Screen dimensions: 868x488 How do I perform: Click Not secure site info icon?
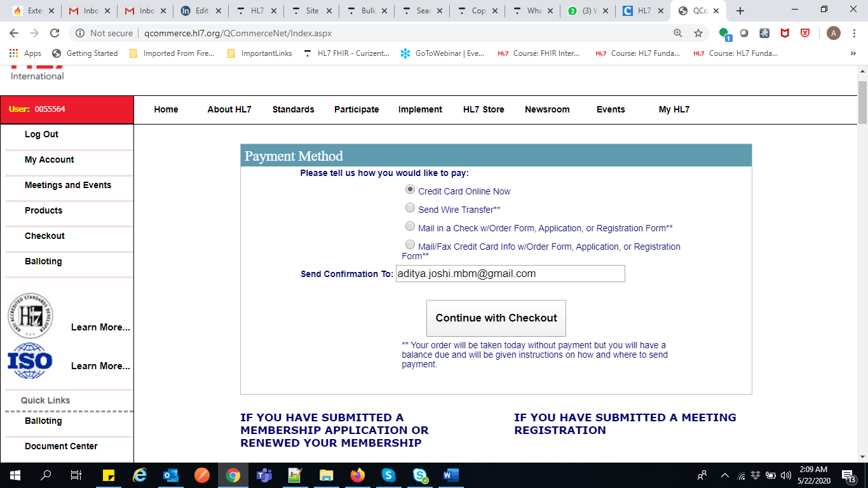(80, 33)
